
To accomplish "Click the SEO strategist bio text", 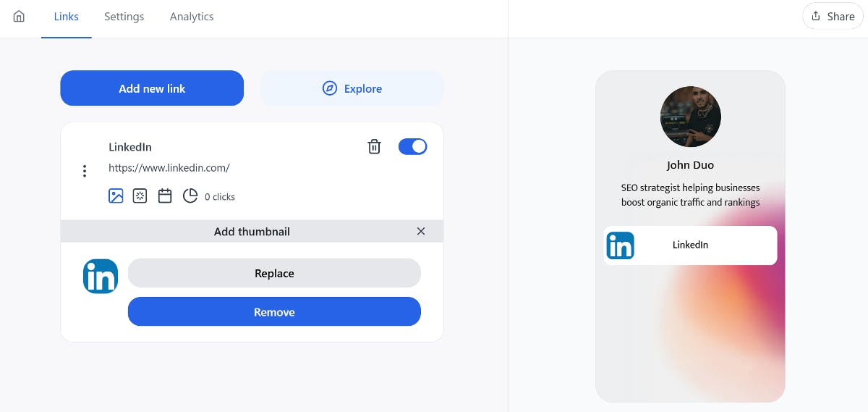I will pyautogui.click(x=691, y=195).
